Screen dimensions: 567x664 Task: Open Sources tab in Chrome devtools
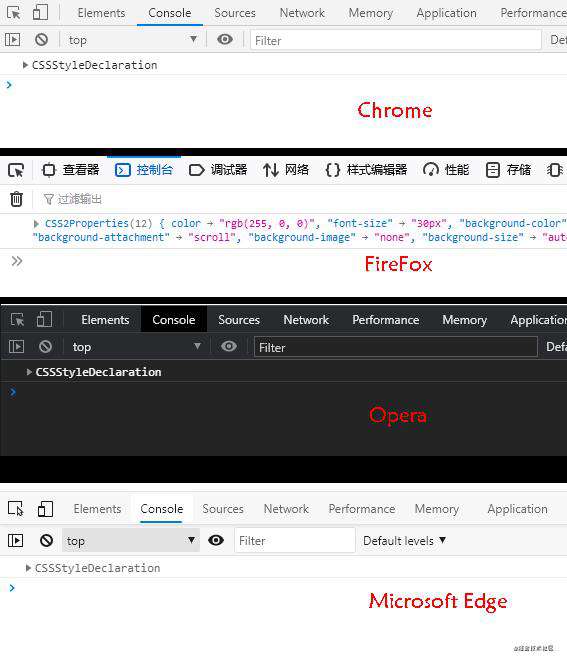[235, 13]
